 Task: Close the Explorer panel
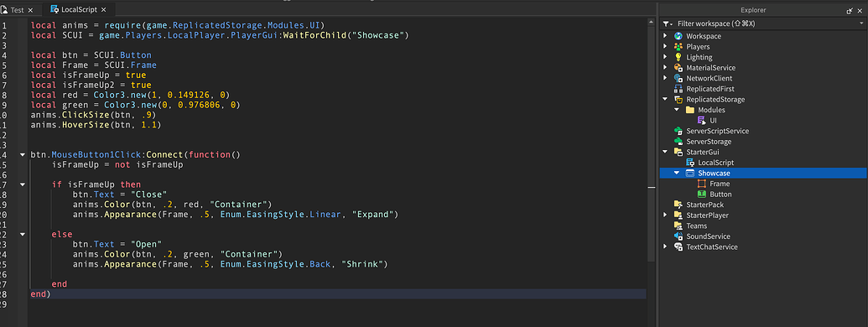point(860,11)
